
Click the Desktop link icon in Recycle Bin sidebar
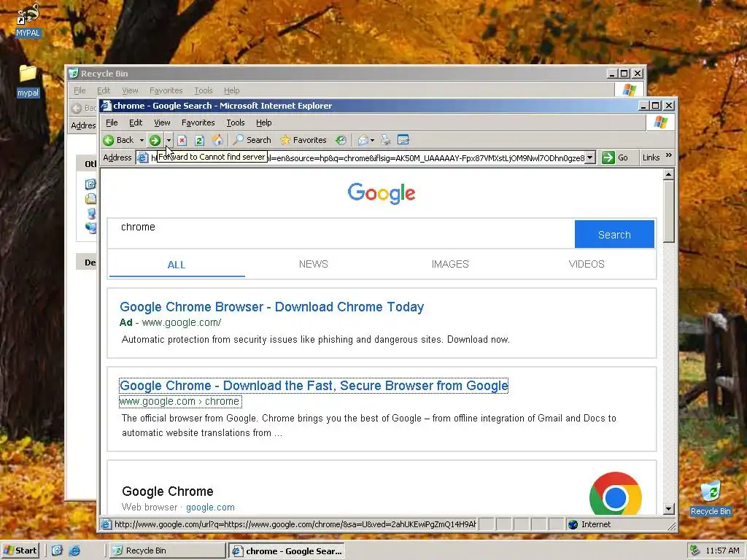click(90, 184)
